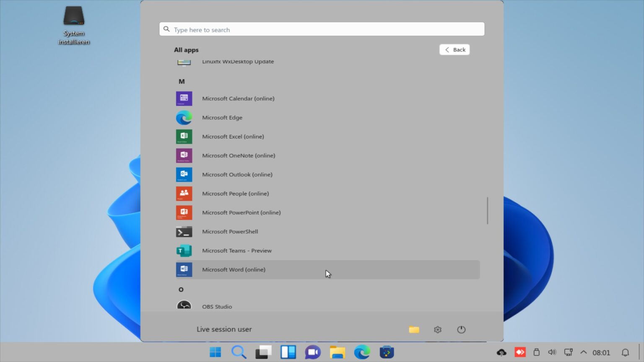Open settings gear in start menu footer
Screen dimensions: 644x362
(x=438, y=330)
